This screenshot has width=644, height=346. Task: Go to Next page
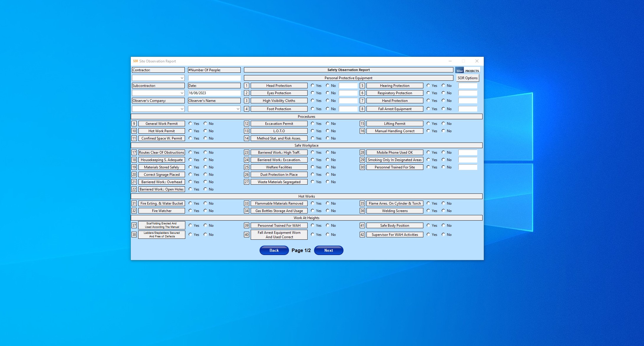click(328, 250)
